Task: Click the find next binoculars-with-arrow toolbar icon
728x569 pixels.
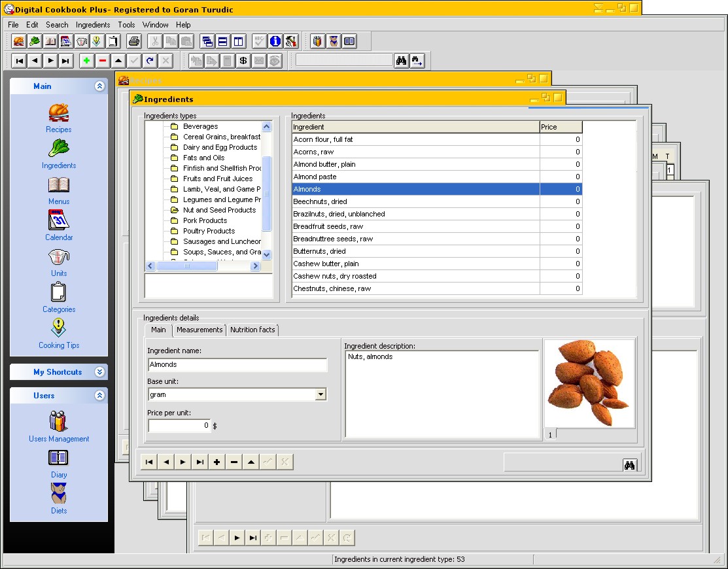Action: (x=417, y=61)
